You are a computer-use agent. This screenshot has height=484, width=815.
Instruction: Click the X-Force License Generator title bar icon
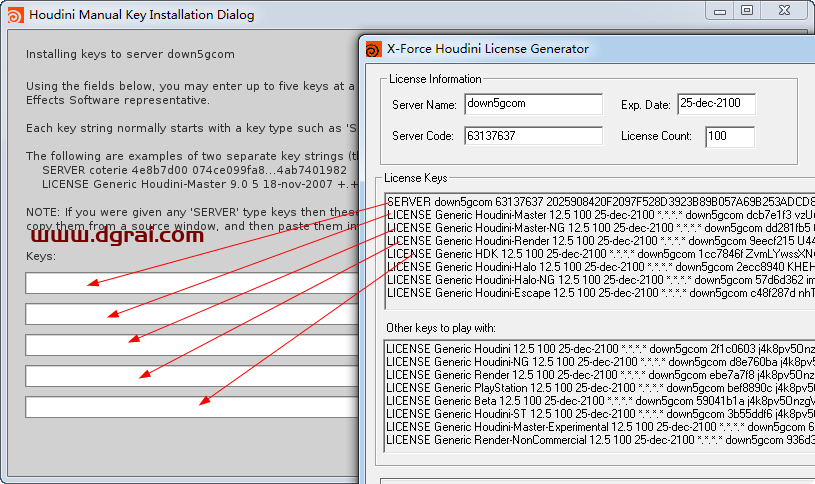coord(374,49)
